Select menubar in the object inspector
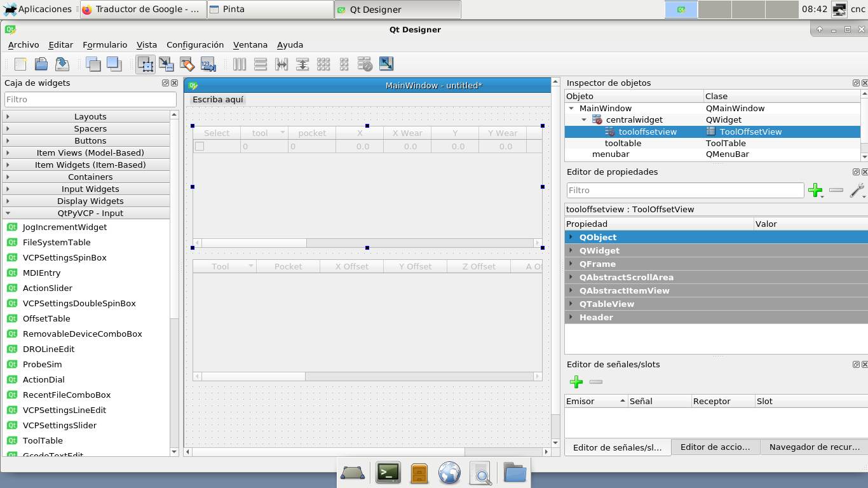Image resolution: width=868 pixels, height=488 pixels. [611, 154]
